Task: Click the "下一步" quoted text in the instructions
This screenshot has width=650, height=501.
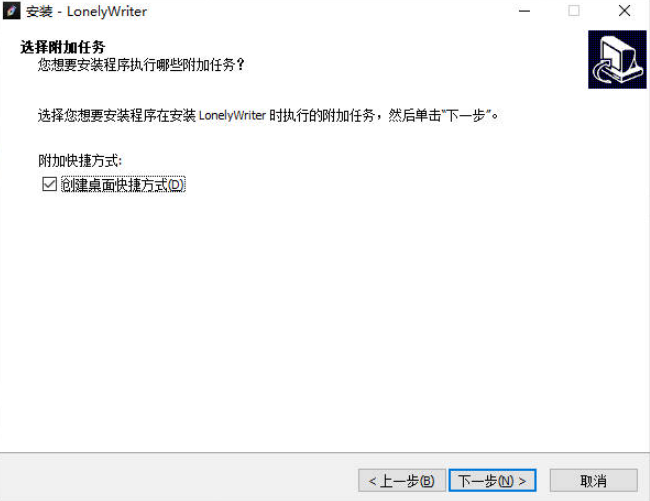Action: point(465,116)
